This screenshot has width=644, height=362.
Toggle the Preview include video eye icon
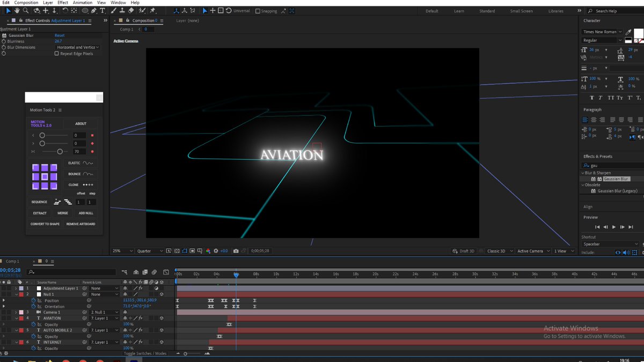618,252
